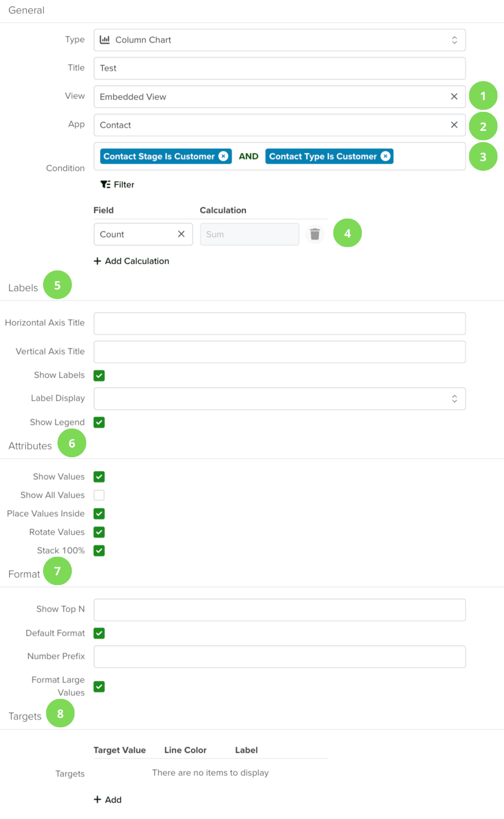Uncheck the Show Values checkbox
504x819 pixels.
[x=99, y=477]
